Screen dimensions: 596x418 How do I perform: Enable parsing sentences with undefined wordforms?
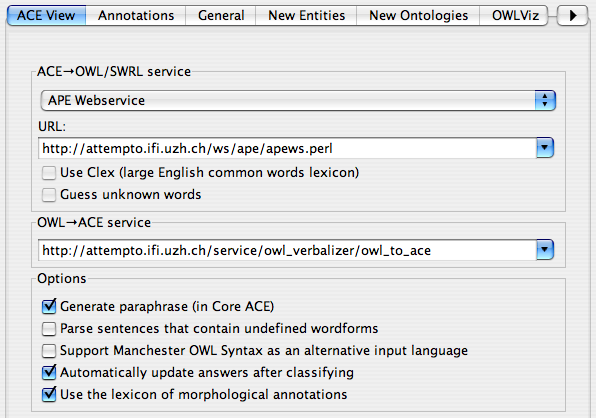(49, 329)
